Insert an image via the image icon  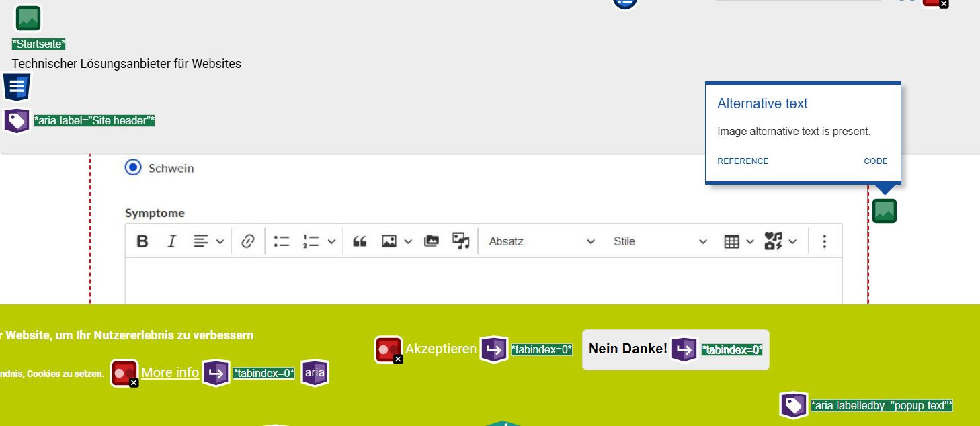(x=391, y=241)
